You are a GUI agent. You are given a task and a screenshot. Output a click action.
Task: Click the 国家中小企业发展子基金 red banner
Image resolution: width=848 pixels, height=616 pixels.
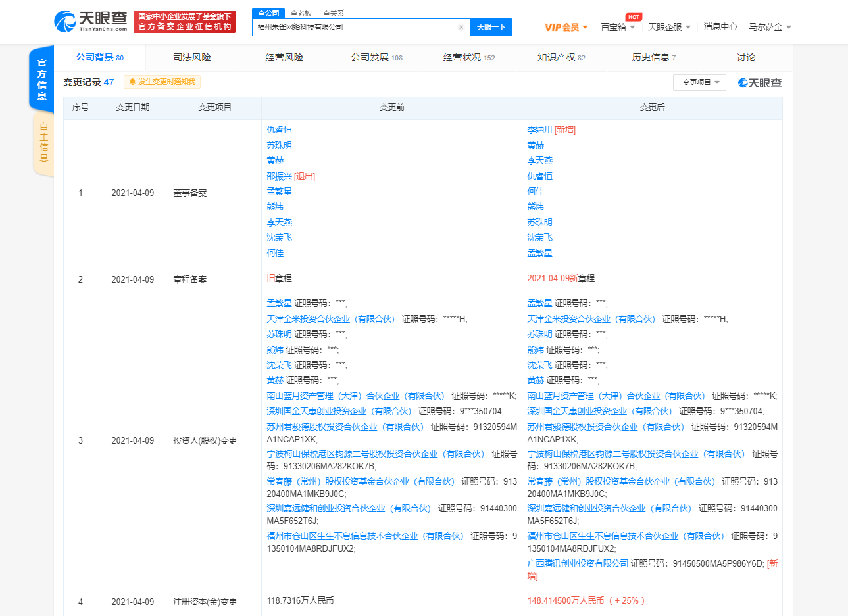click(184, 22)
